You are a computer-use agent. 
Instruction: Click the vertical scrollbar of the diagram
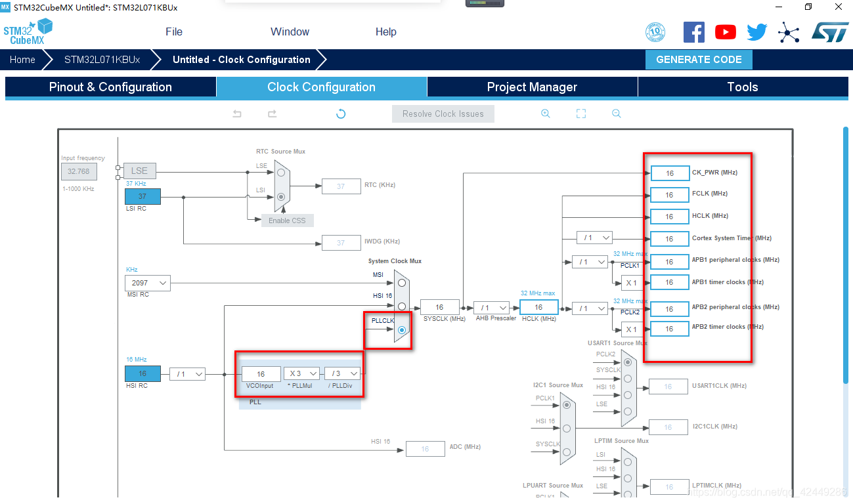(846, 255)
